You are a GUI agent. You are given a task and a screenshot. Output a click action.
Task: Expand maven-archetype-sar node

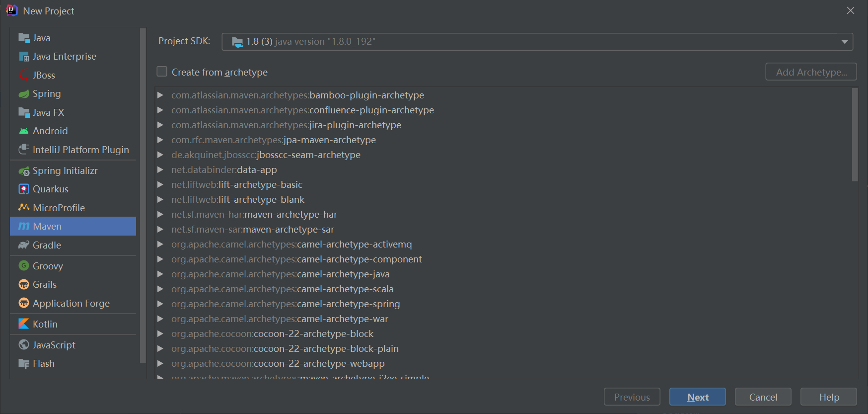pyautogui.click(x=160, y=229)
